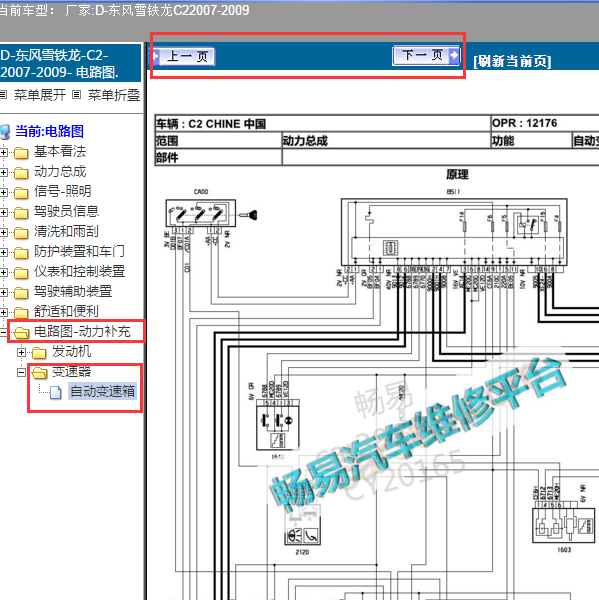This screenshot has width=599, height=600.
Task: Click the 发动机 folder icon
Action: [x=39, y=353]
